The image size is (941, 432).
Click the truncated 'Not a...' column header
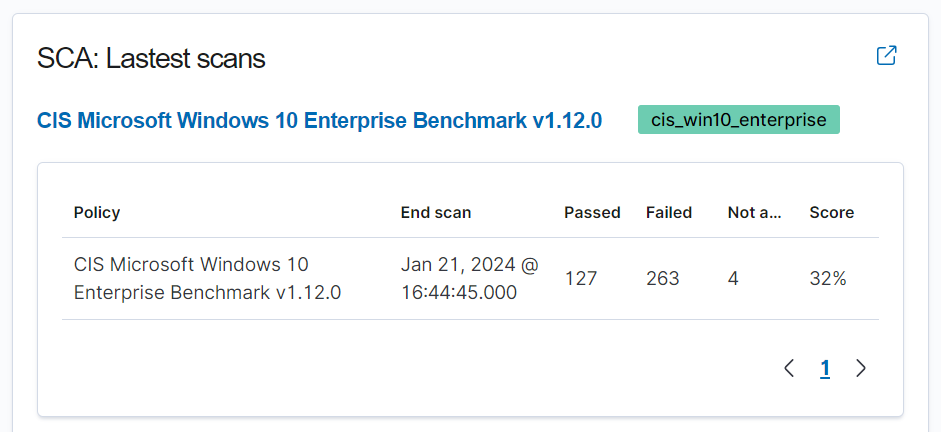[x=755, y=212]
